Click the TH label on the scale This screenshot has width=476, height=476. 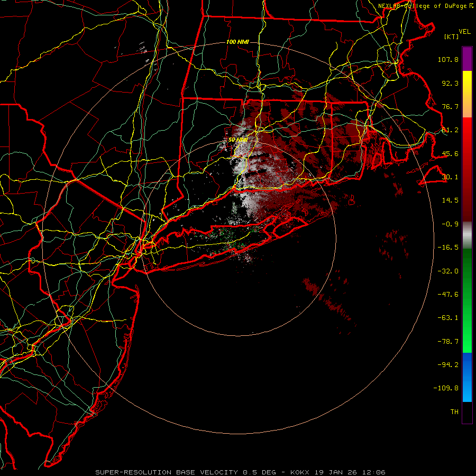(x=454, y=412)
